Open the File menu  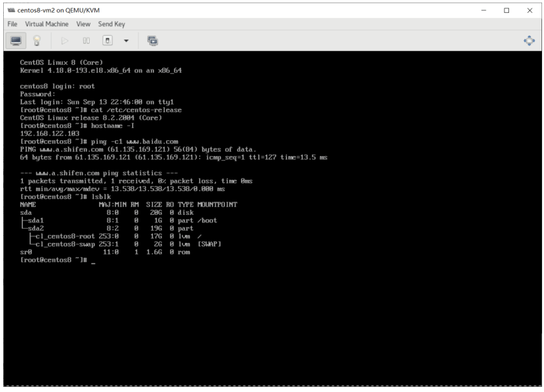13,24
